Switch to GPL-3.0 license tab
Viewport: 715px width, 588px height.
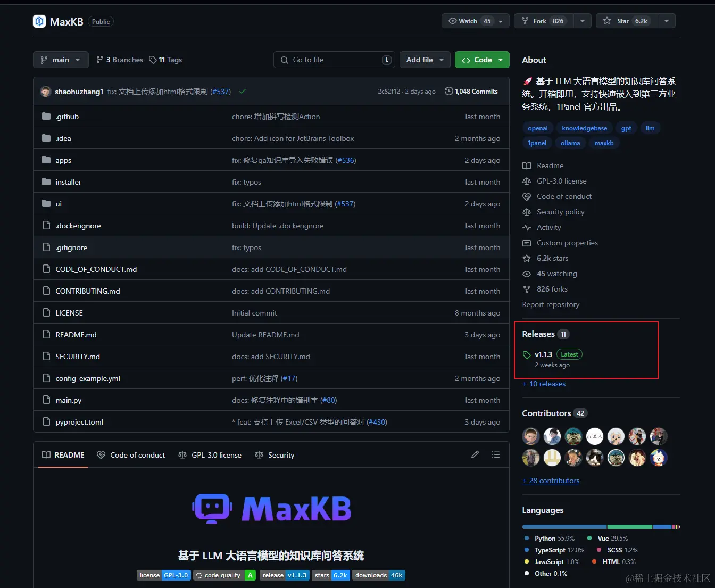[210, 455]
